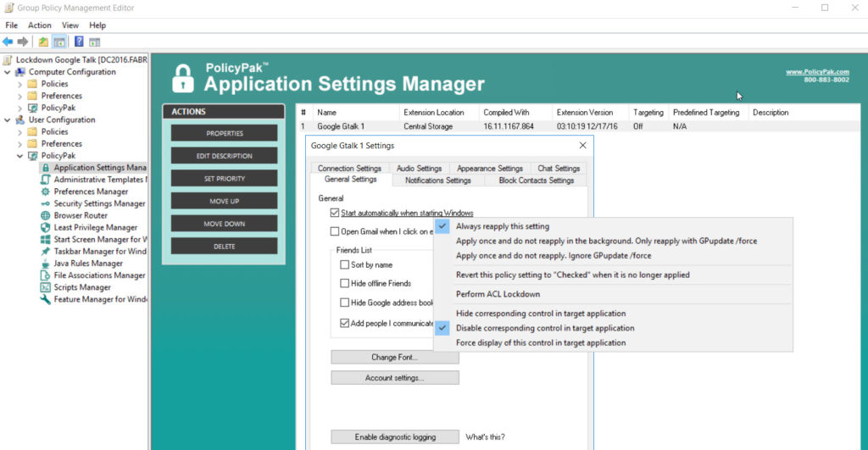
Task: Click the Show/Hide action pane icon
Action: (95, 42)
